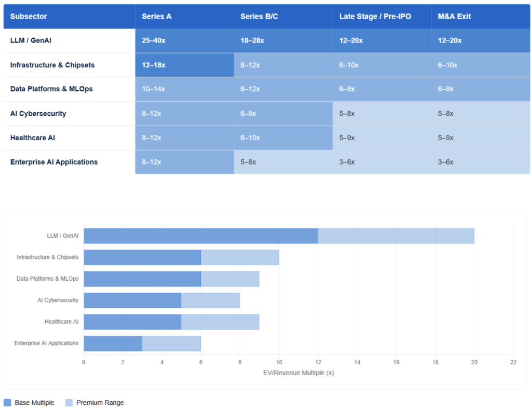Click the chart's Healthcare AI axis label
532x411 pixels.
[61, 322]
